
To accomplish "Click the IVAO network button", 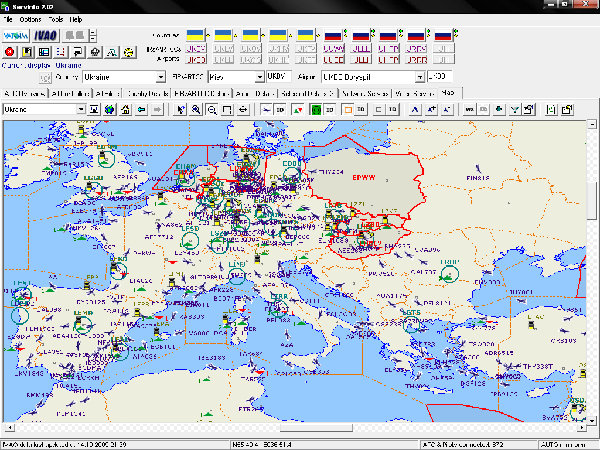I will tap(46, 36).
